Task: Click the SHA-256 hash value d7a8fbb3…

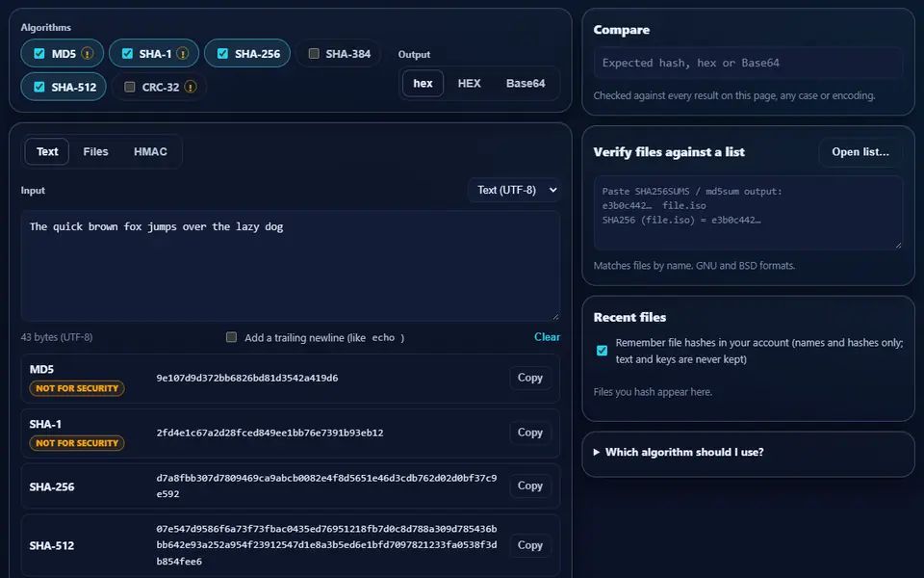Action: tap(326, 486)
